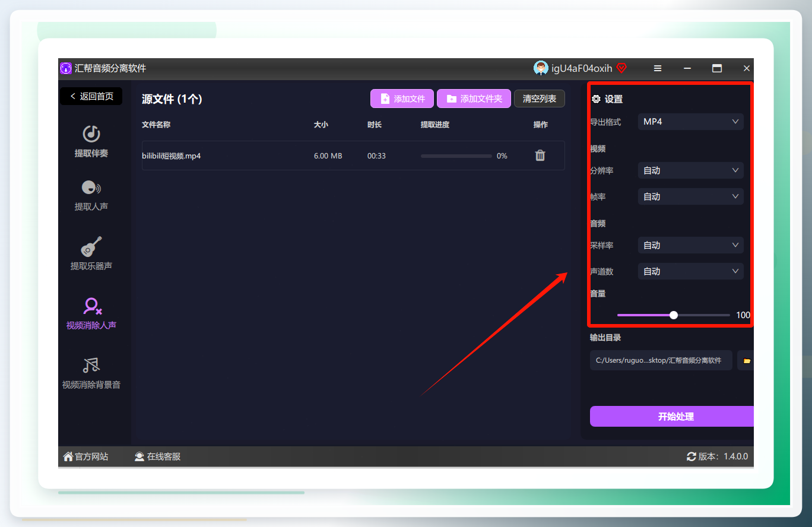Click the 版本: 1.4.0.0 text
The width and height of the screenshot is (812, 527).
click(x=723, y=456)
